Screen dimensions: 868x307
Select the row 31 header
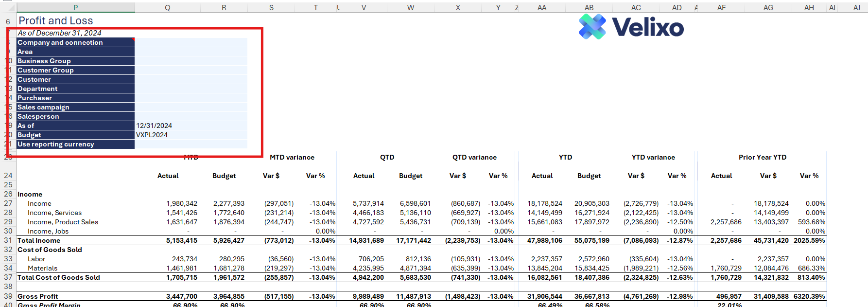tap(8, 240)
